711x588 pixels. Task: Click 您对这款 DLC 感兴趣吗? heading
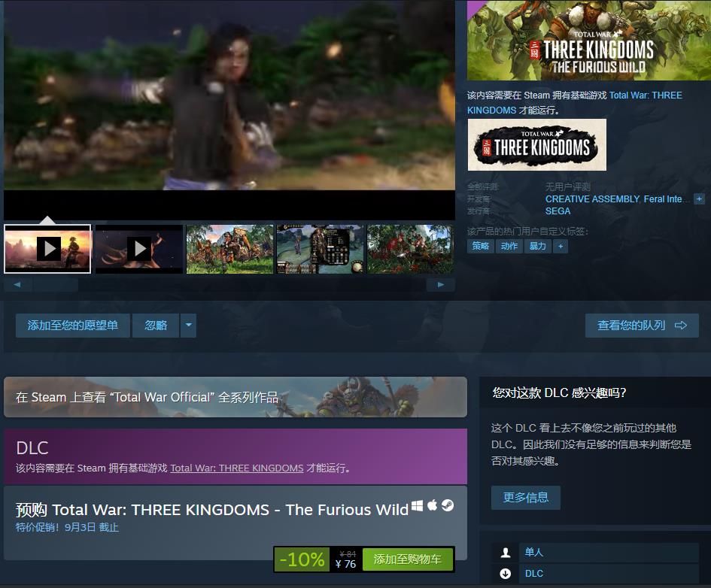559,393
